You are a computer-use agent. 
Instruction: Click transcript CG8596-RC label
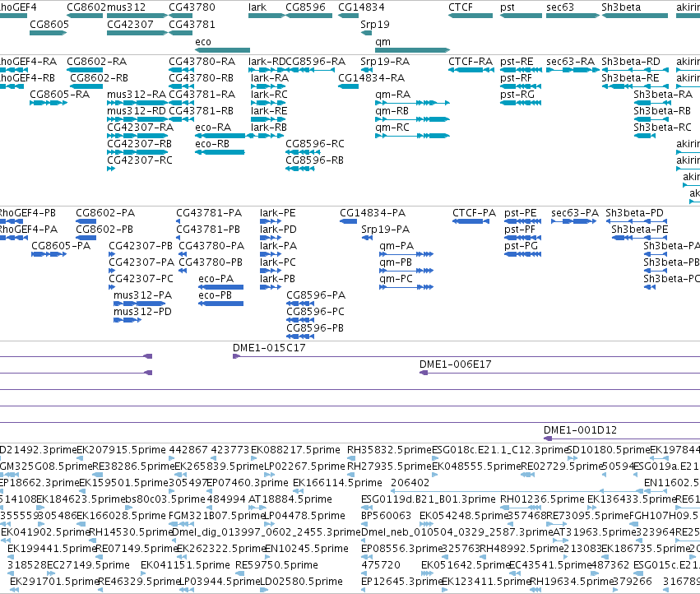pos(315,144)
